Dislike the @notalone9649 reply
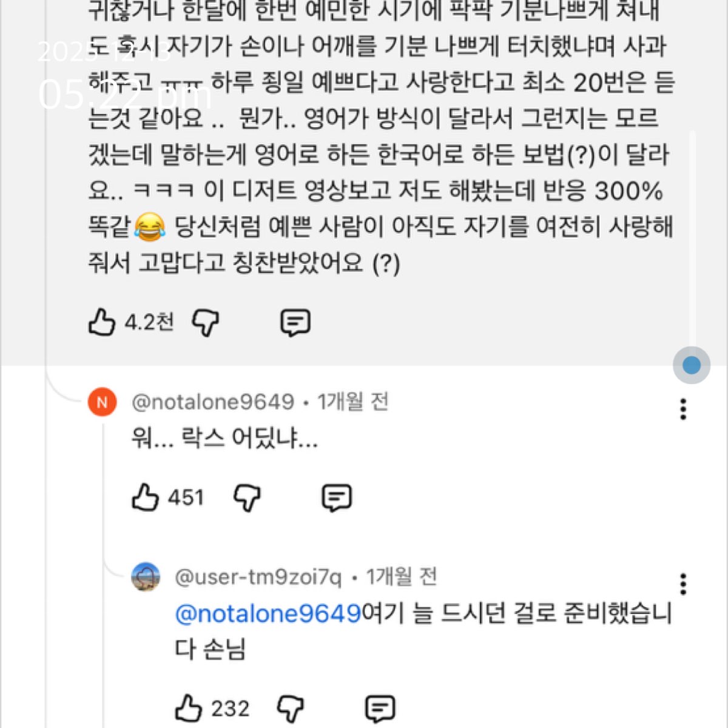728x728 pixels. coord(248,498)
